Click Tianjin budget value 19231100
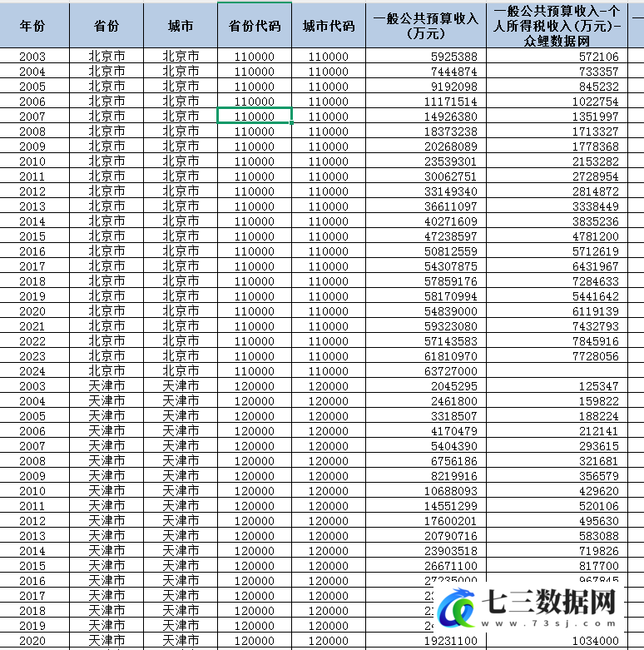The image size is (644, 650). point(451,641)
